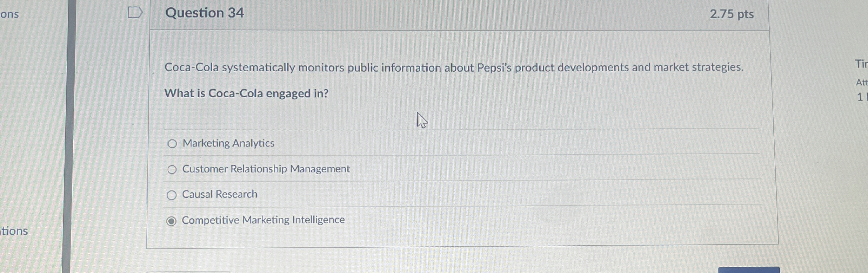This screenshot has width=868, height=273.
Task: Choose Customer Relationship Management as the answer
Action: pyautogui.click(x=172, y=169)
